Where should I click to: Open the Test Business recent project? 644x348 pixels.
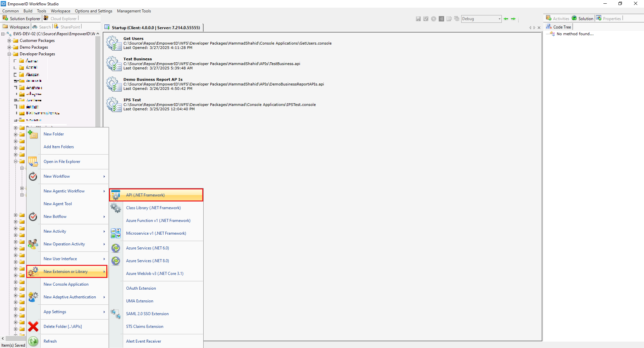pos(212,64)
